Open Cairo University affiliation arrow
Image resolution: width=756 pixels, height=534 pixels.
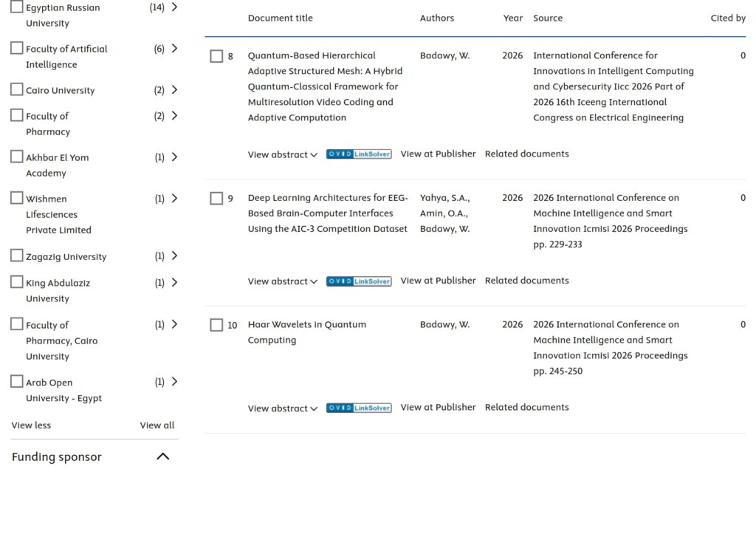pyautogui.click(x=174, y=89)
